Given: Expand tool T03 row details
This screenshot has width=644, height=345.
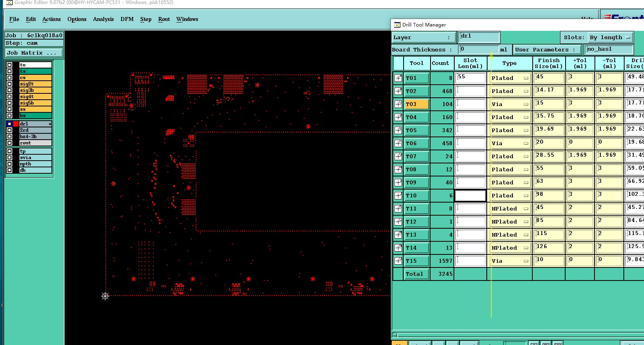Looking at the screenshot, I should click(398, 104).
